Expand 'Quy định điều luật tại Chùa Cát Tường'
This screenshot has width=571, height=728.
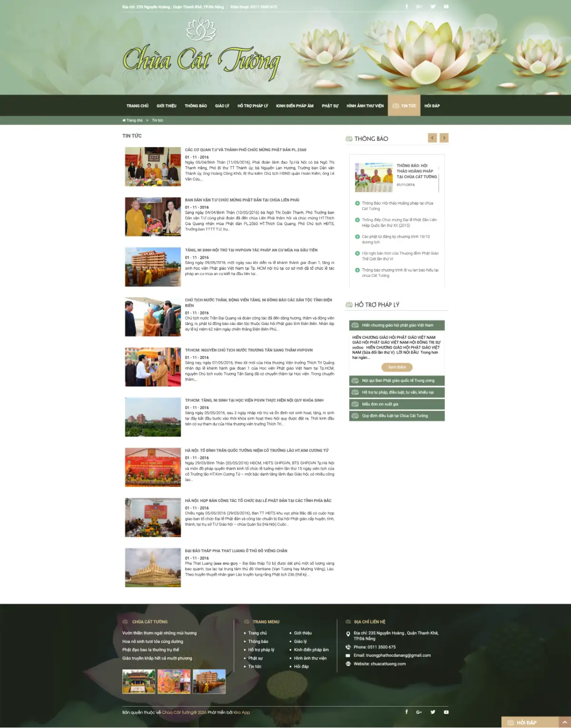click(x=397, y=416)
